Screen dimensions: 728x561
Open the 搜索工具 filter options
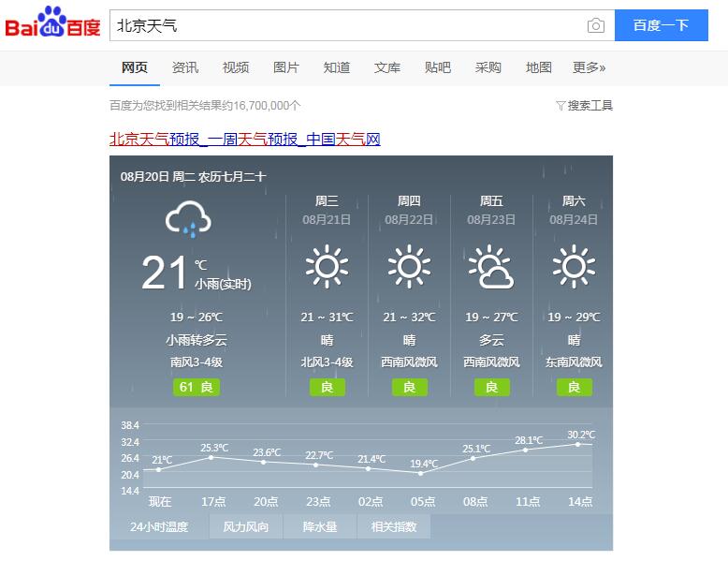coord(584,106)
